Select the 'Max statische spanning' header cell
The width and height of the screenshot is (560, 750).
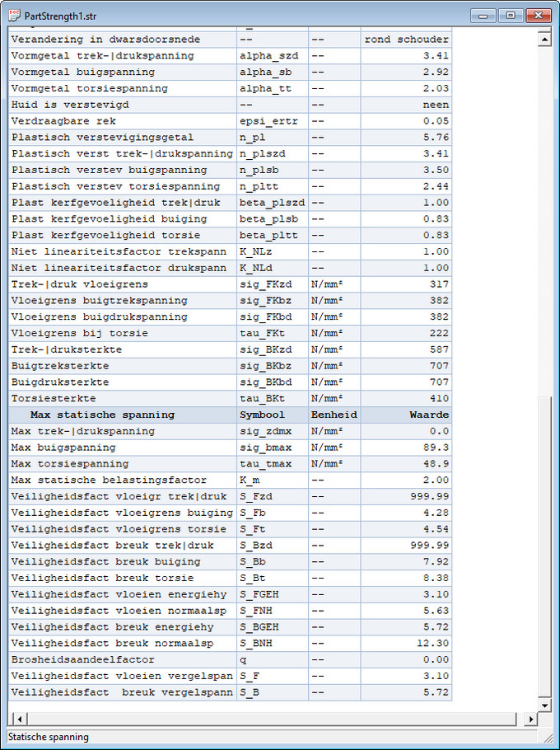[x=123, y=415]
